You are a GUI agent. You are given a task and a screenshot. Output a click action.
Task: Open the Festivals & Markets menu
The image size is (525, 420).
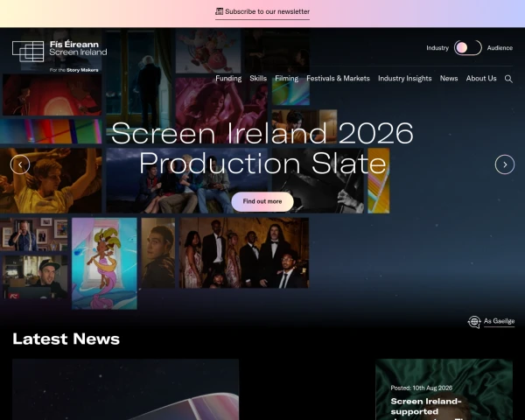pyautogui.click(x=338, y=79)
